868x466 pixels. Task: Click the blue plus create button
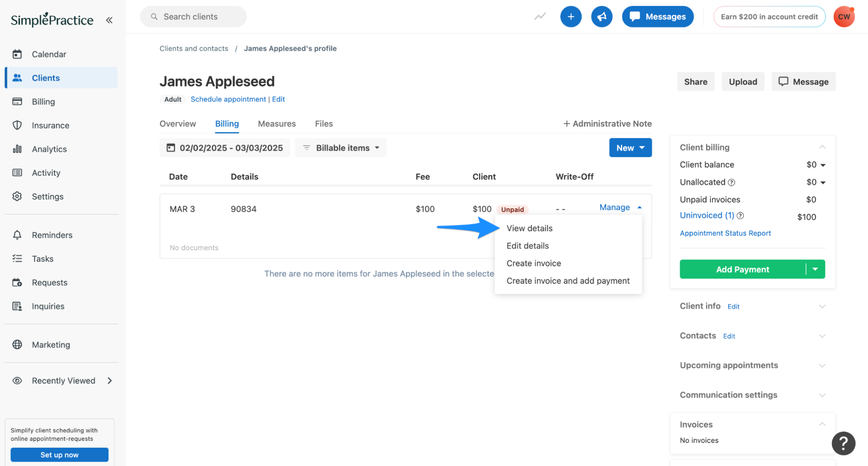point(571,16)
